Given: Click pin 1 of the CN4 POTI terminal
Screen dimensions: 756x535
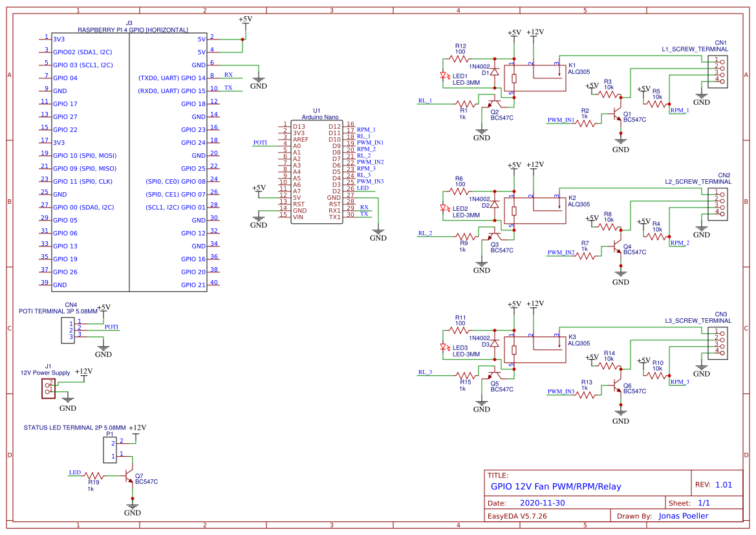Looking at the screenshot, I should [79, 323].
